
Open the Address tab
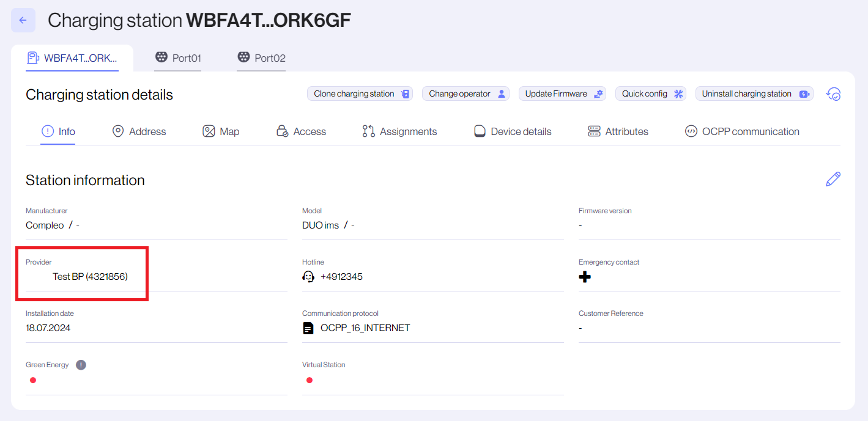(x=139, y=131)
